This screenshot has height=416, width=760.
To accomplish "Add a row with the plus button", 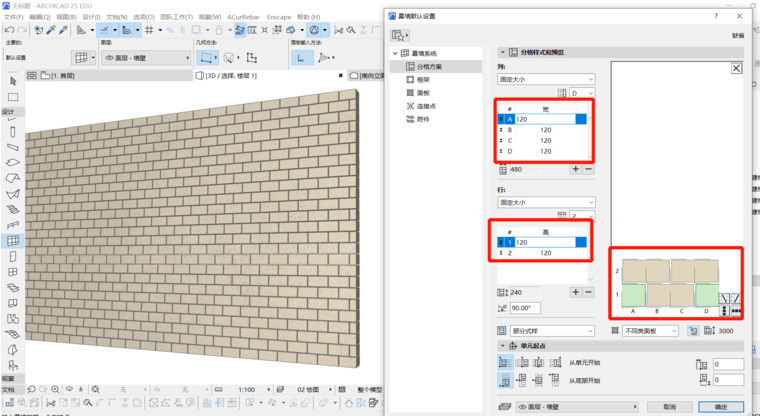I will 575,292.
